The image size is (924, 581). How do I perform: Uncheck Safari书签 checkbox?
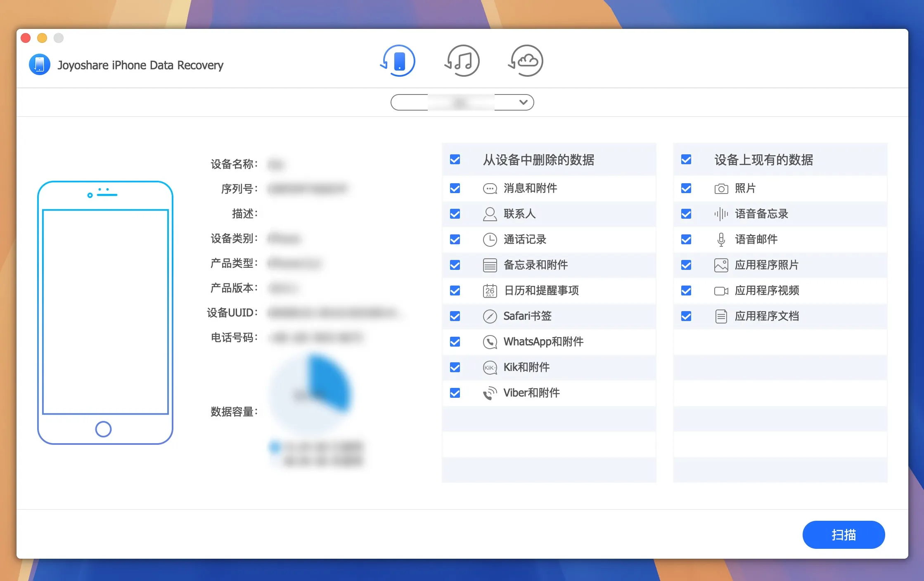[x=455, y=316]
